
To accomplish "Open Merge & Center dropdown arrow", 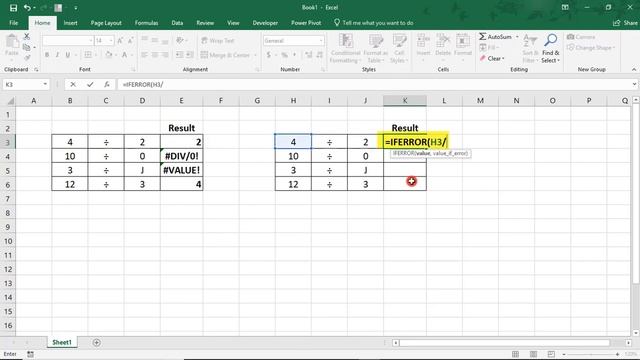I will pyautogui.click(x=256, y=55).
